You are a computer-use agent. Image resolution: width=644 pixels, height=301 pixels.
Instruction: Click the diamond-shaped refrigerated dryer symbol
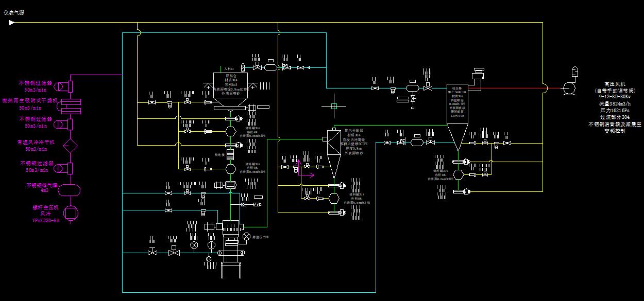(x=69, y=146)
